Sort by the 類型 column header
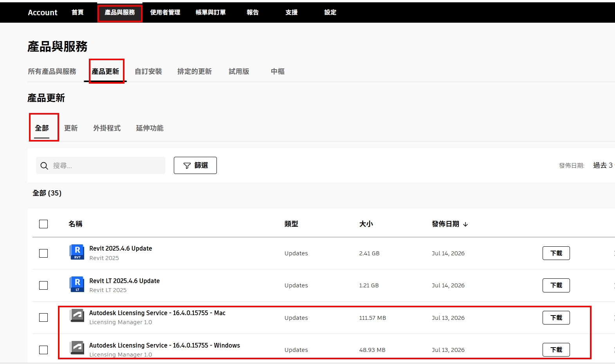Screen dimensions: 615x364 (x=291, y=224)
